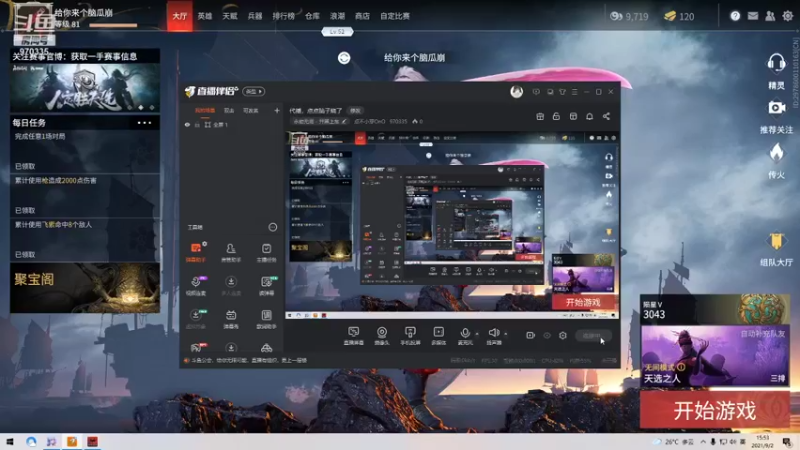Click the bell notification icon in streaming app
This screenshot has height=450, width=800.
(x=589, y=116)
